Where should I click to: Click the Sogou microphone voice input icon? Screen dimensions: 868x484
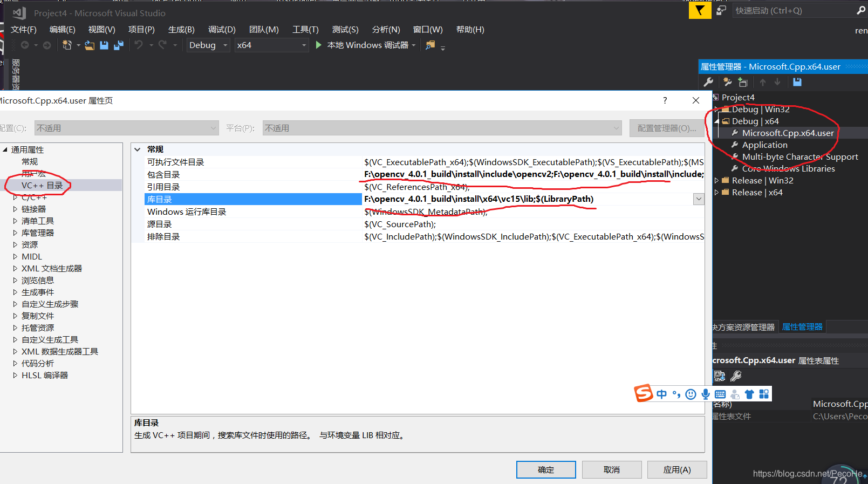[x=706, y=394]
